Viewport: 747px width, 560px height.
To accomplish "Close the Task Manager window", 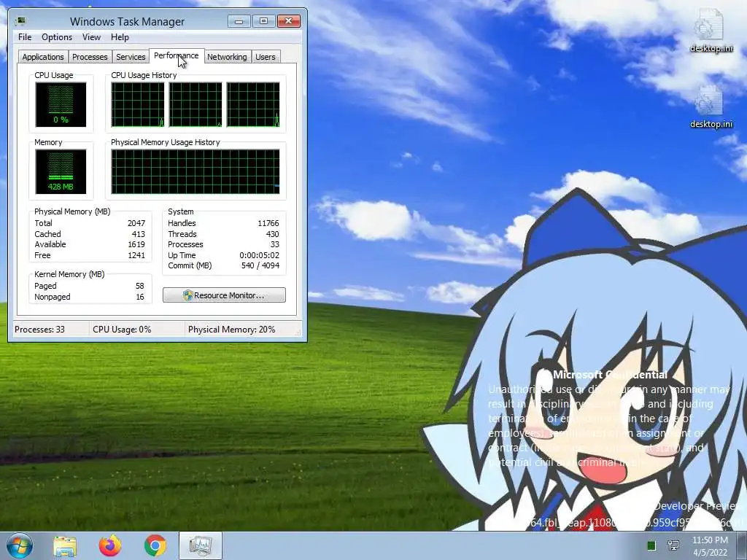I will pos(288,21).
